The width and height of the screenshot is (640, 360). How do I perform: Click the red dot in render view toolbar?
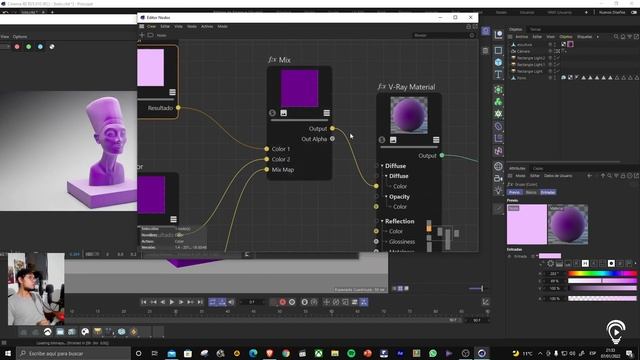point(17,47)
